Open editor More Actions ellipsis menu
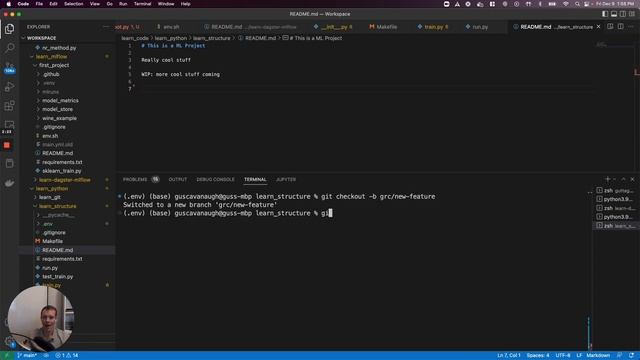 [631, 27]
